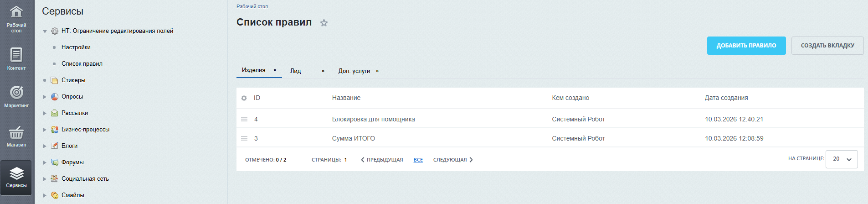Click the gear icon of НТ module

point(54,31)
